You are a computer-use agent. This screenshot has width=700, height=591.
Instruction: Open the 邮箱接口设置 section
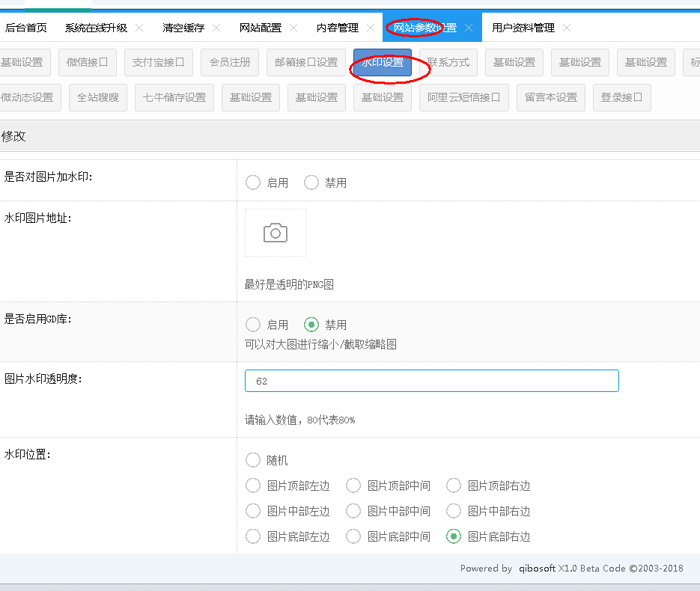pos(305,63)
